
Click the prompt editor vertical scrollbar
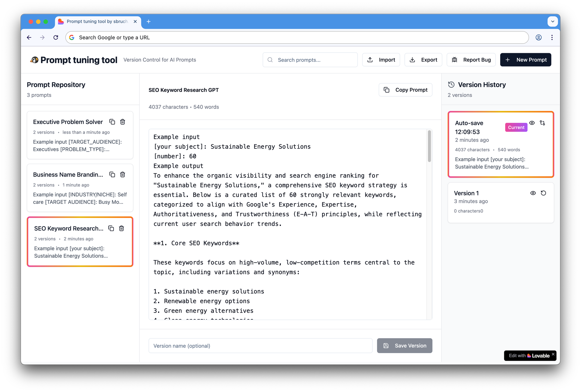pos(429,146)
